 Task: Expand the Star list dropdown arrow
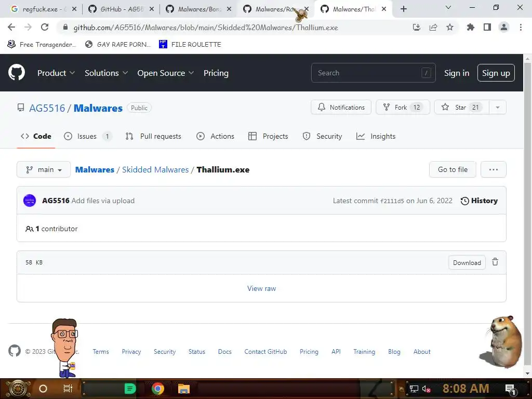[498, 107]
